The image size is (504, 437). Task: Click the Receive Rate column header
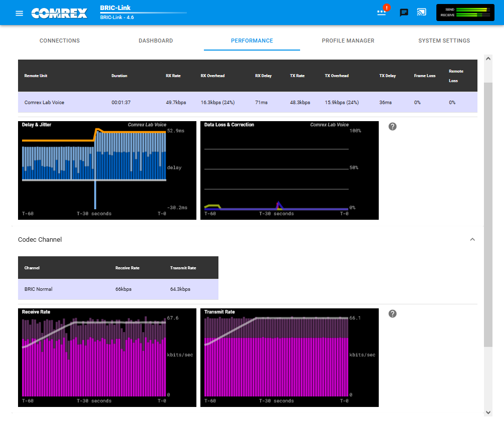pos(127,268)
